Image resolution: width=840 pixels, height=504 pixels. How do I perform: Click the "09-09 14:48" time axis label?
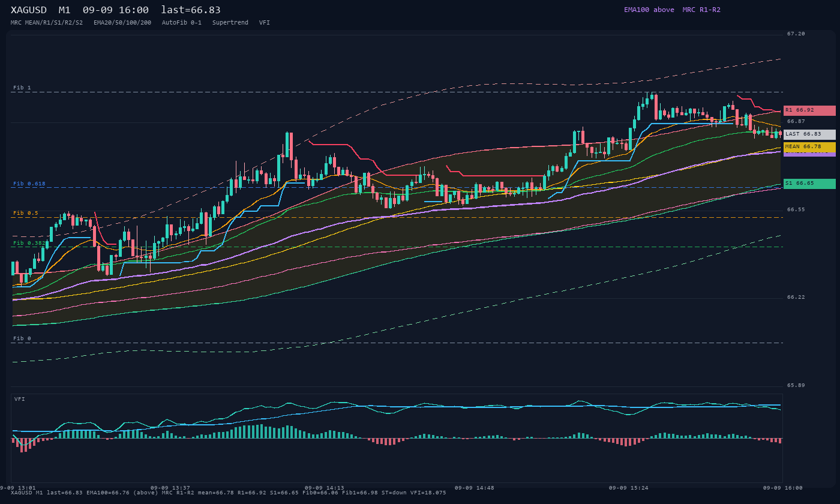(x=475, y=488)
